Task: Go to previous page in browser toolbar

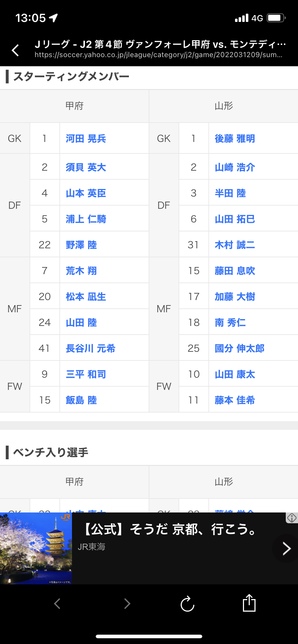Action: (x=57, y=603)
